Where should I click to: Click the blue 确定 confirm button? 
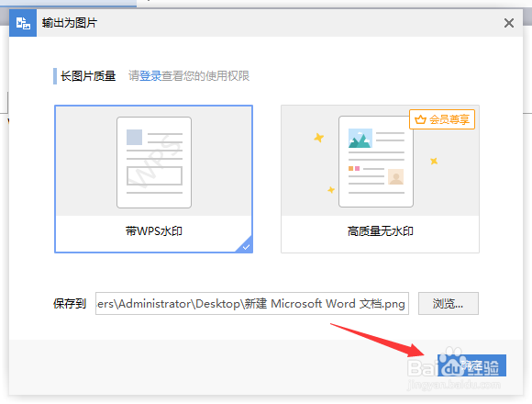471,365
